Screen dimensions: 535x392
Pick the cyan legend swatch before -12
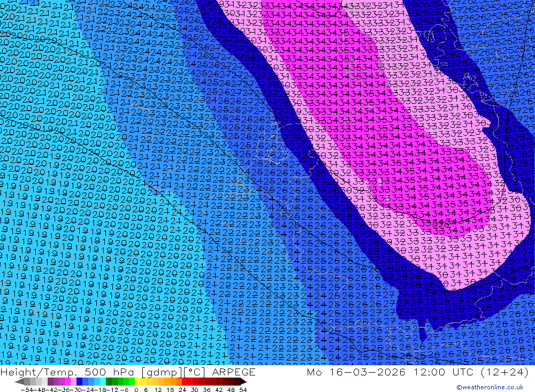click(103, 382)
